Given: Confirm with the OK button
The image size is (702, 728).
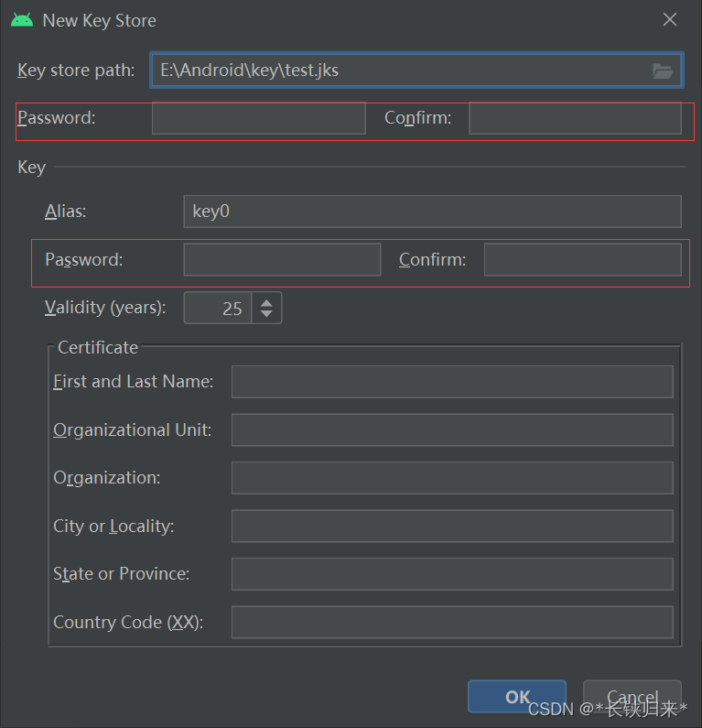Looking at the screenshot, I should [x=517, y=697].
